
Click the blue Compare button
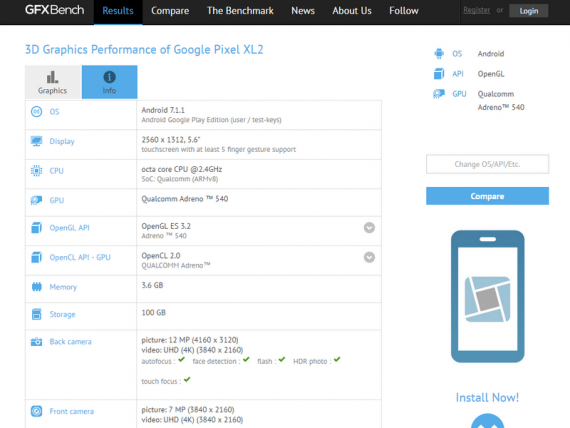tap(487, 196)
